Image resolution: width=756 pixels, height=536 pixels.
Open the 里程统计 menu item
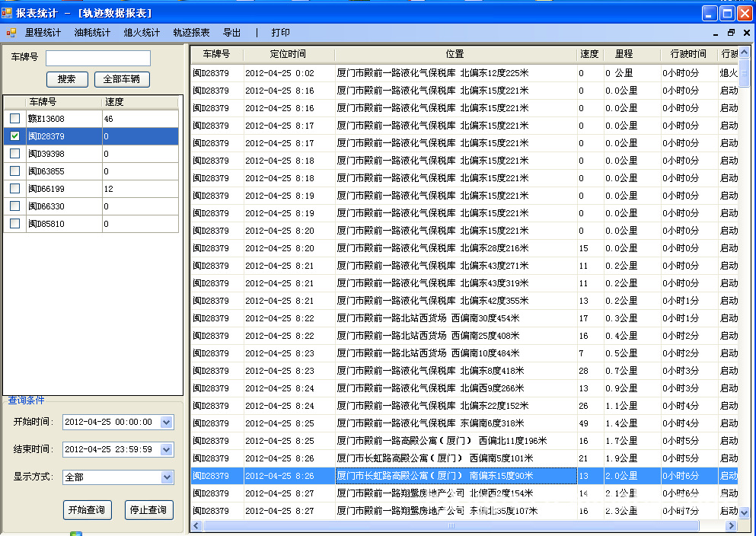[43, 33]
